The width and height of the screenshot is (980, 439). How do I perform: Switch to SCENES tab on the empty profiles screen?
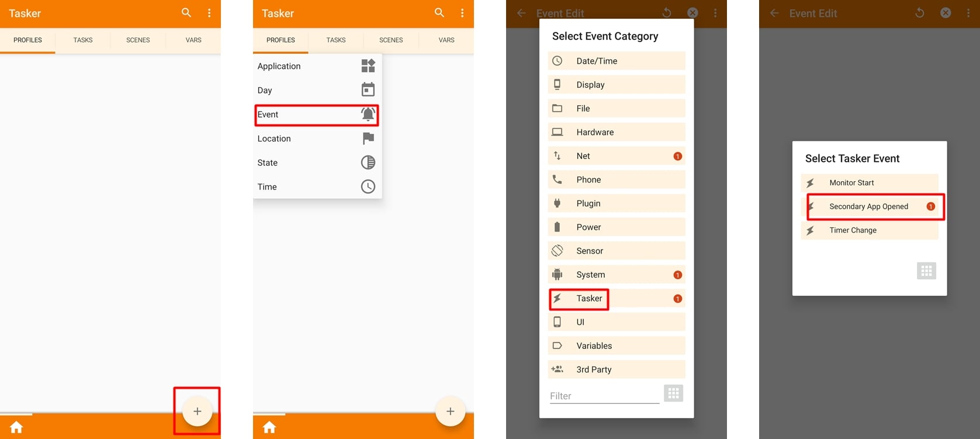tap(138, 40)
